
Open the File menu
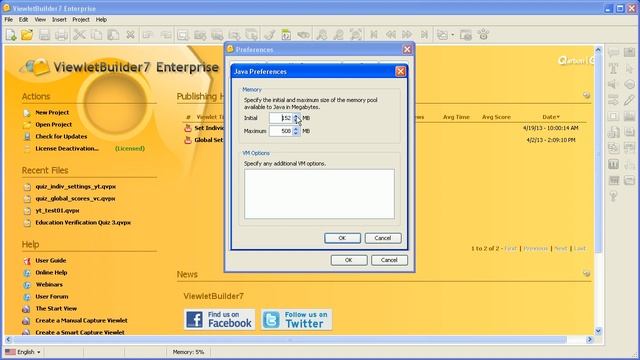click(9, 20)
